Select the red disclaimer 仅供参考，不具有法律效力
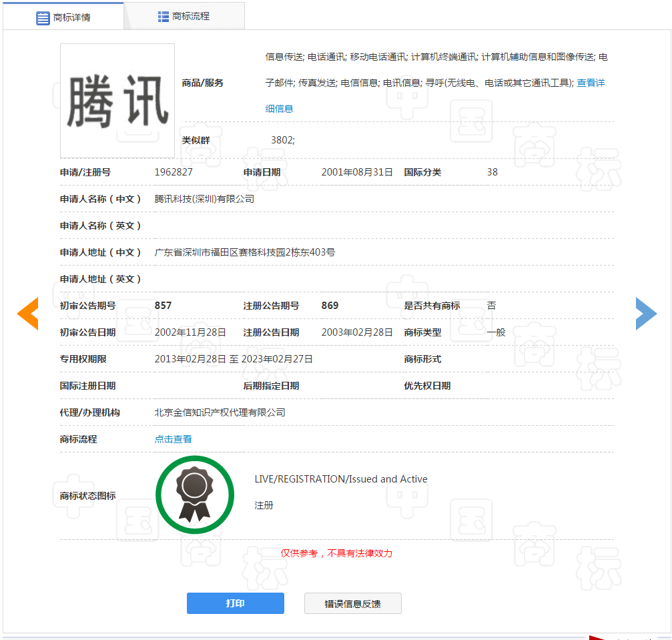Screen dimensions: 672x640 pyautogui.click(x=336, y=553)
